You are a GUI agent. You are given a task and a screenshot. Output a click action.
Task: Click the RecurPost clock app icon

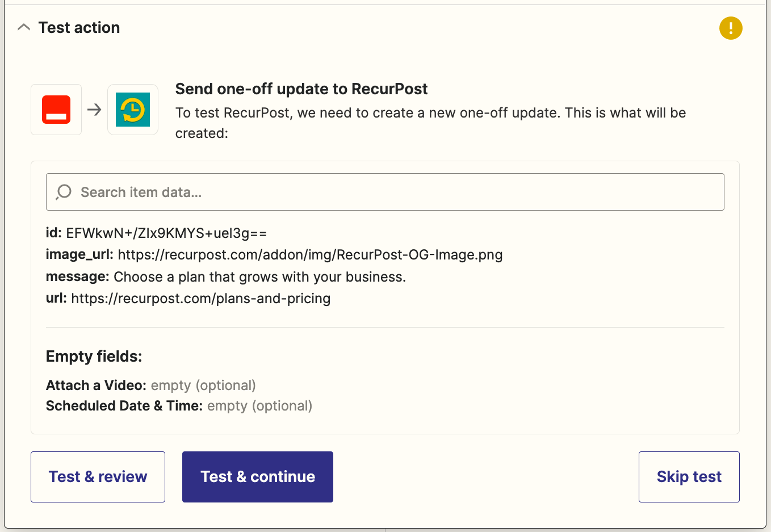[133, 110]
